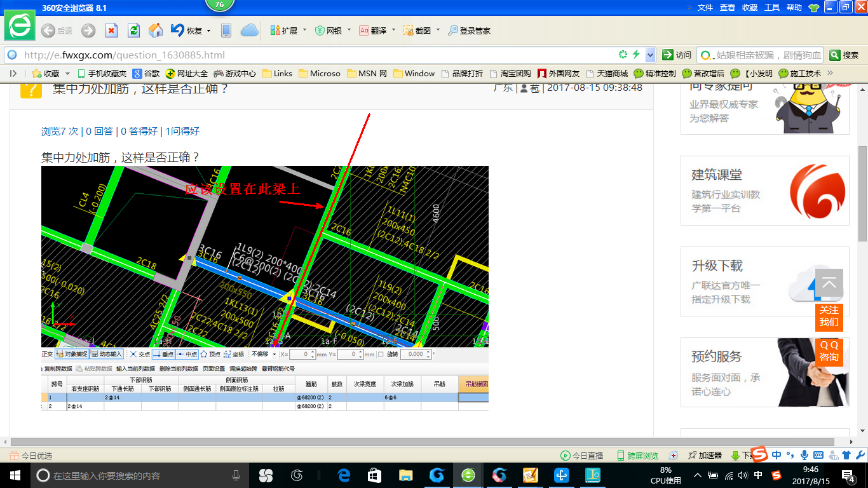Click the back-to-top arrow button
This screenshot has height=488, width=868.
[829, 283]
